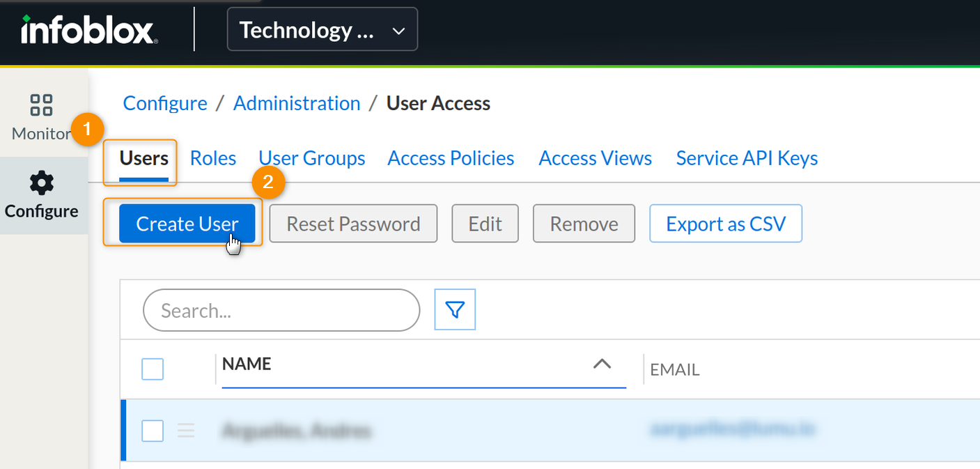Toggle NAME column sort arrow
980x469 pixels.
(601, 364)
